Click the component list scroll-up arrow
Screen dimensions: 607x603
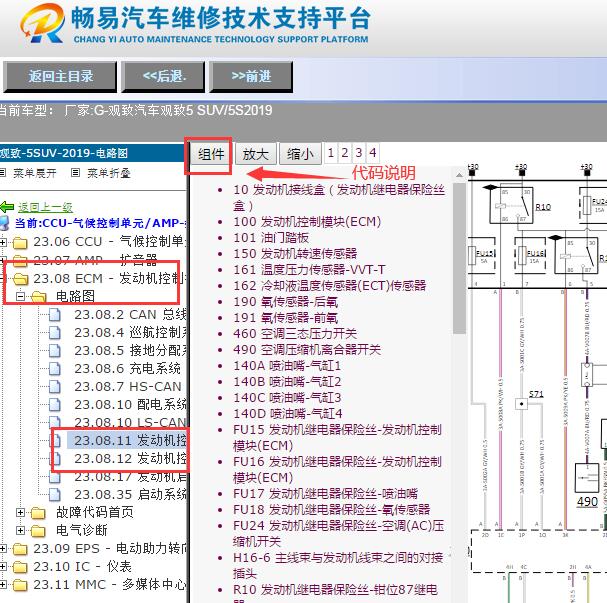click(459, 175)
